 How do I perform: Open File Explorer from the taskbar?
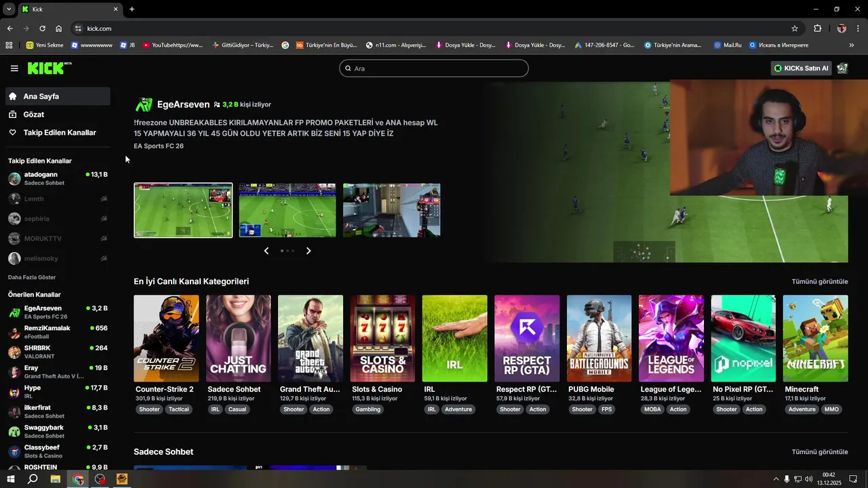pos(56,479)
